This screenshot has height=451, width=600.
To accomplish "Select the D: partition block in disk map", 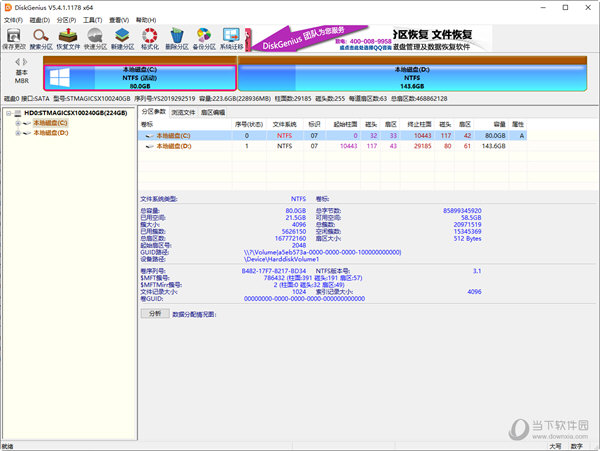I will tap(412, 76).
